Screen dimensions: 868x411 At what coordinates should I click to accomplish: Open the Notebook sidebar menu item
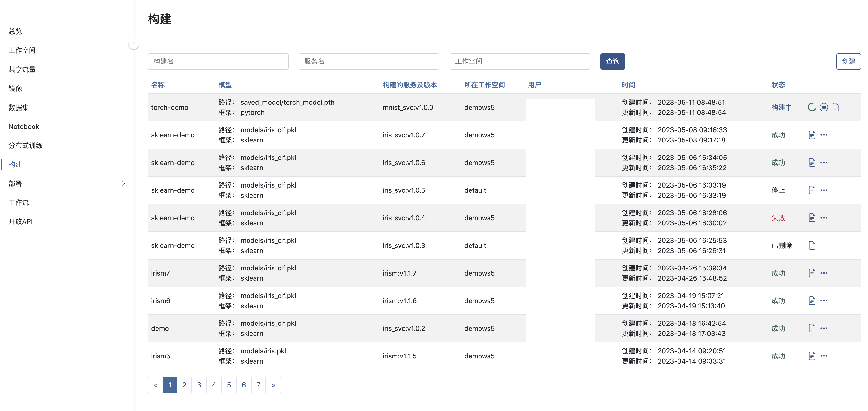(x=24, y=126)
